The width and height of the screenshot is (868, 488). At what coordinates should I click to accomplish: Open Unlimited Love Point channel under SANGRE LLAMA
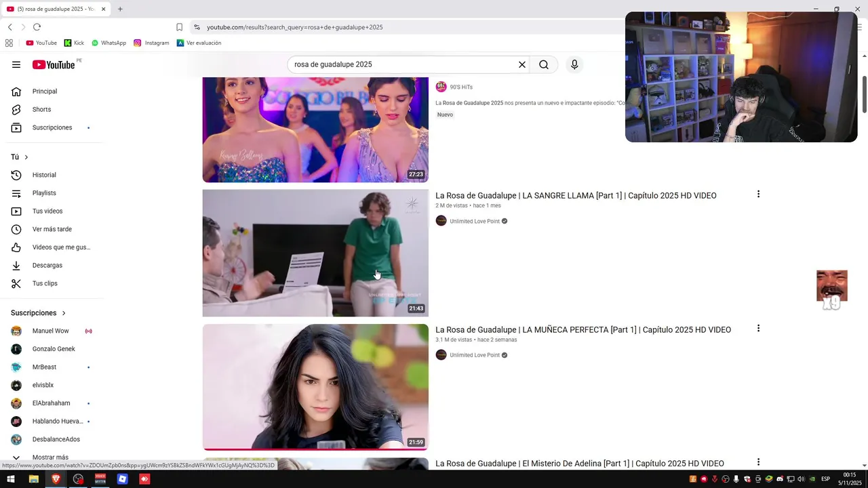click(x=475, y=222)
